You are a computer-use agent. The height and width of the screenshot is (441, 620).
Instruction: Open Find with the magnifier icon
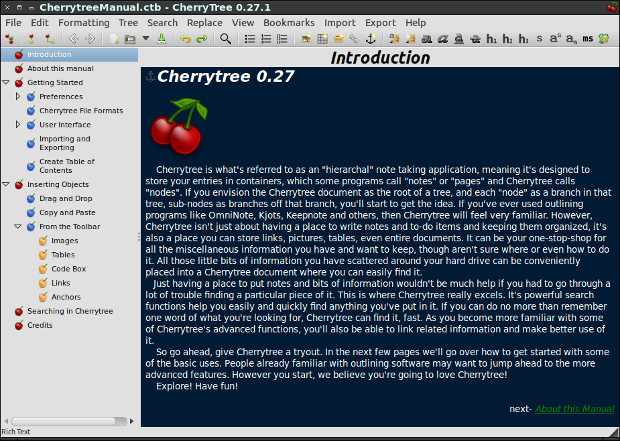[225, 39]
